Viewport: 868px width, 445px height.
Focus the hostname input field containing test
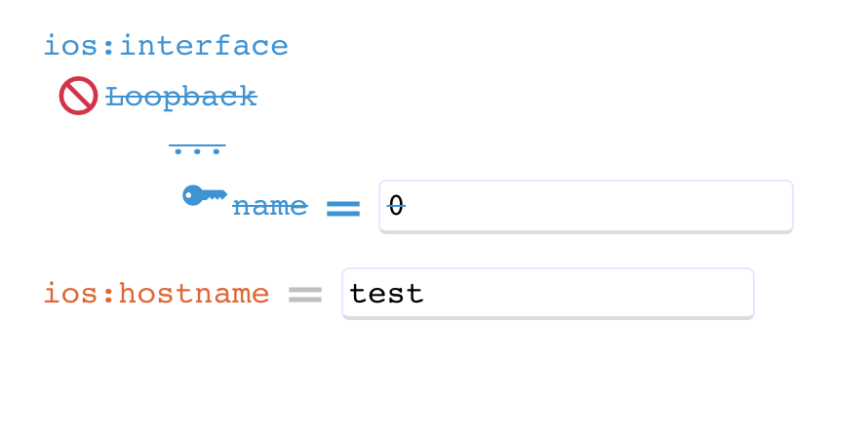coord(548,293)
